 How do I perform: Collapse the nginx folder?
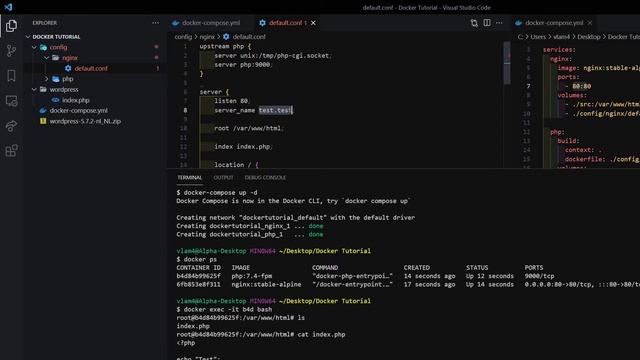[47, 58]
